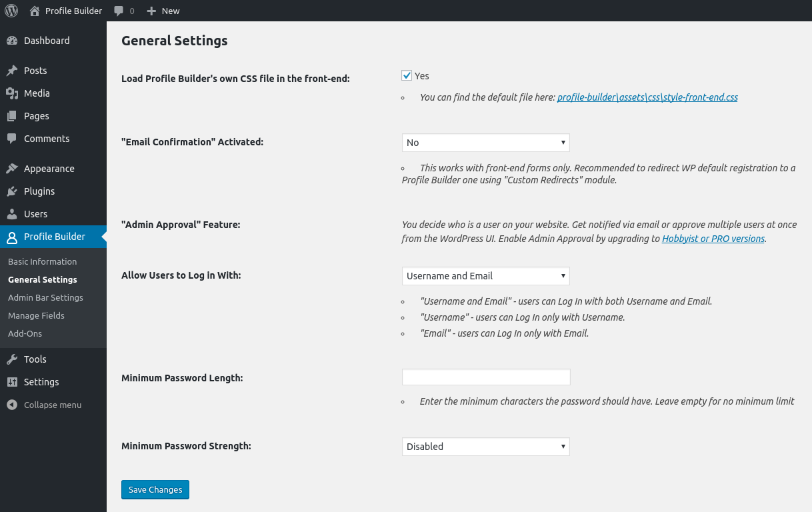Click the Plugins plug icon
This screenshot has height=512, width=812.
tap(12, 191)
